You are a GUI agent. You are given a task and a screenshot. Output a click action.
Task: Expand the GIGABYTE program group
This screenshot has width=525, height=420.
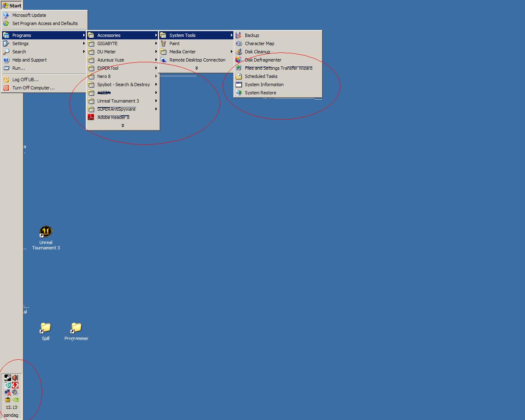[123, 43]
